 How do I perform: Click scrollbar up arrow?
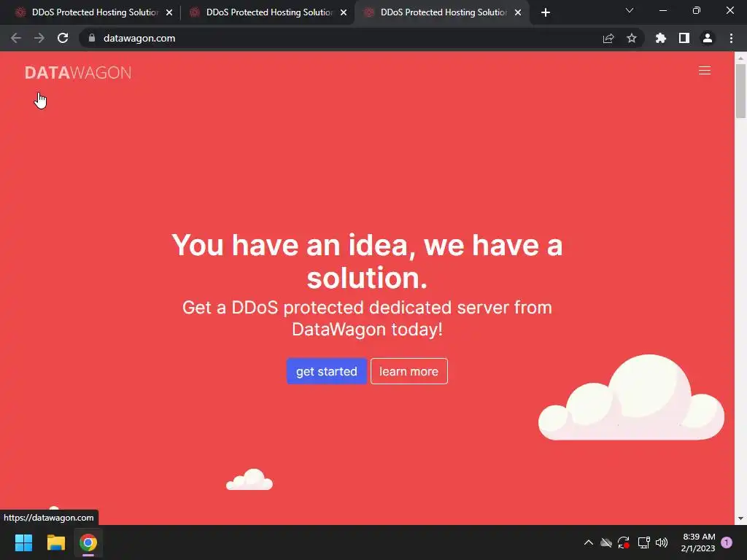click(x=740, y=58)
